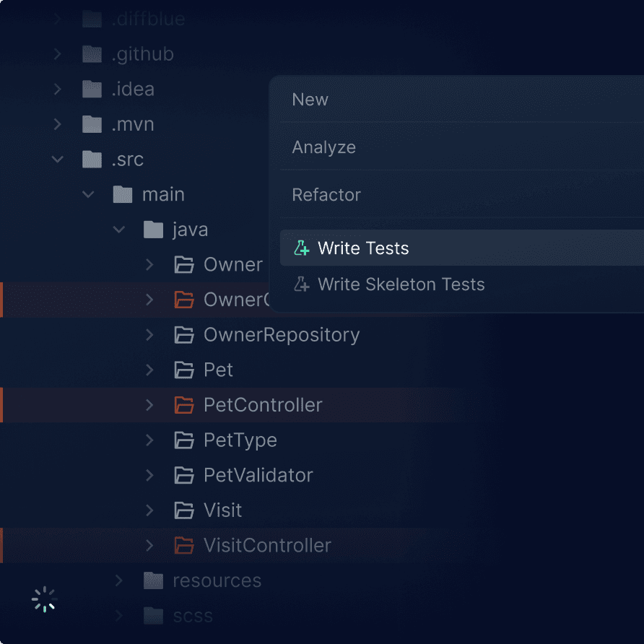Open the Refactor menu entry

(326, 195)
